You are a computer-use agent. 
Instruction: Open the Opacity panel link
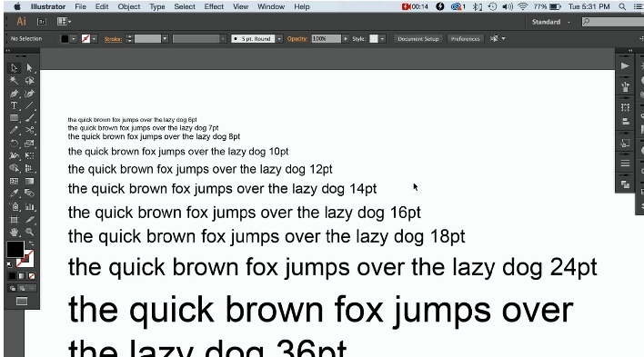(297, 38)
